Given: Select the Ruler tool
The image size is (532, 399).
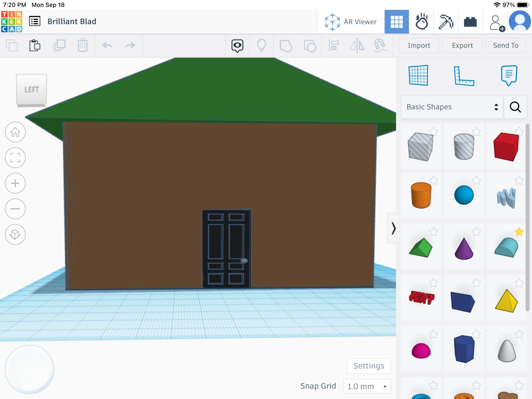Looking at the screenshot, I should (x=464, y=76).
